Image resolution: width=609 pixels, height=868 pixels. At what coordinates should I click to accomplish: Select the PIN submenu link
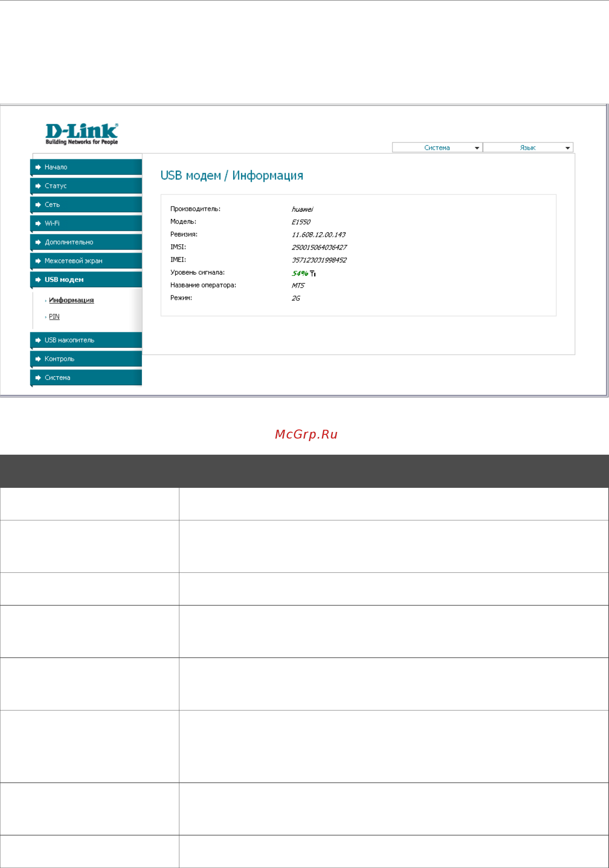pos(54,316)
